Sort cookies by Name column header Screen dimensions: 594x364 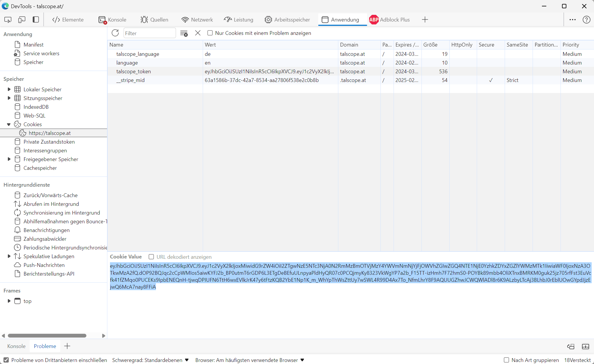point(155,44)
